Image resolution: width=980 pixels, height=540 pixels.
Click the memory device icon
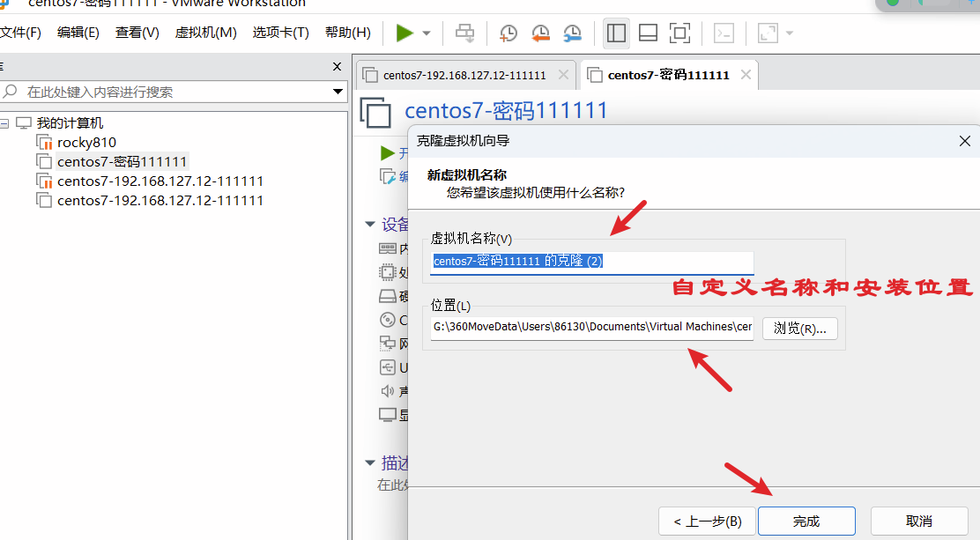388,248
